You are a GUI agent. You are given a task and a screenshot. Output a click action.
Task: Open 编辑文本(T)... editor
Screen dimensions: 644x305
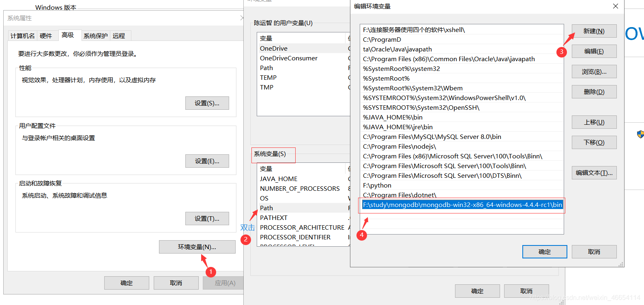pyautogui.click(x=594, y=173)
